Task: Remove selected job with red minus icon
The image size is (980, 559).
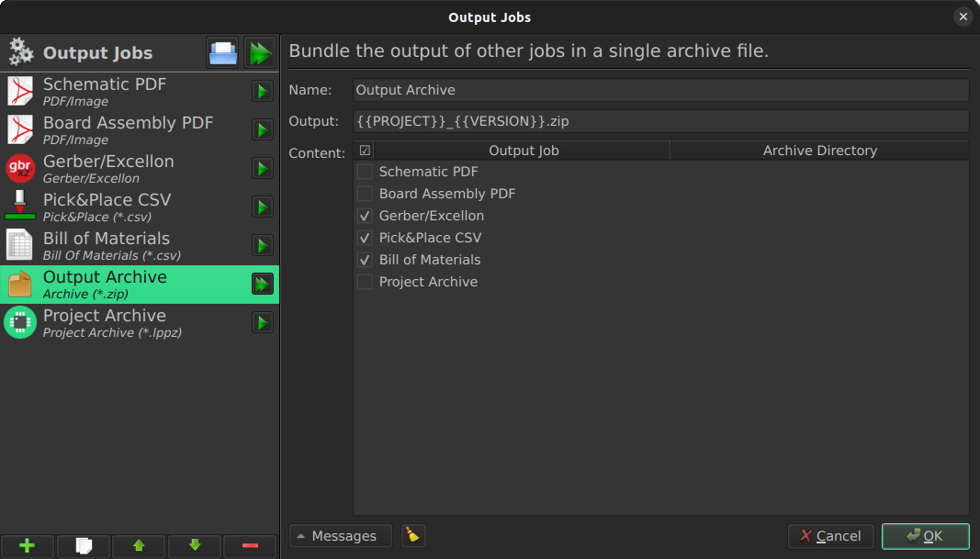Action: [x=250, y=546]
